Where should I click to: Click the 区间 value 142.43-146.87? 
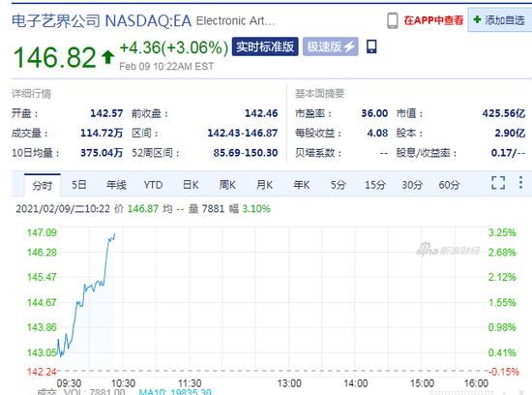coord(243,133)
